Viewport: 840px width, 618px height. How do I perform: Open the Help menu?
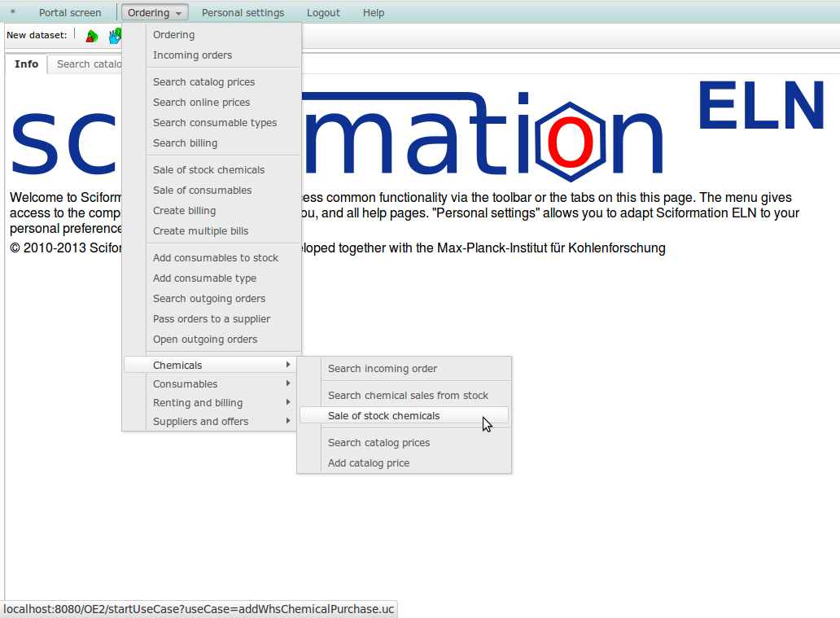click(x=374, y=13)
